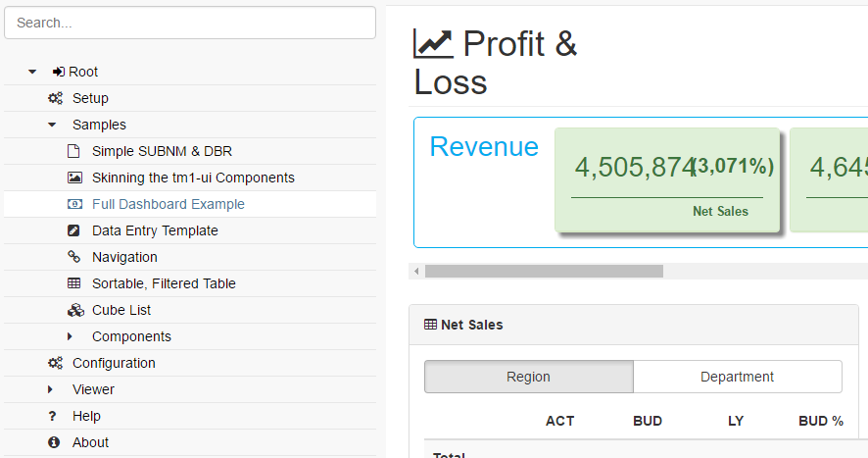
Task: Click the Net Sales KPI card
Action: [667, 180]
